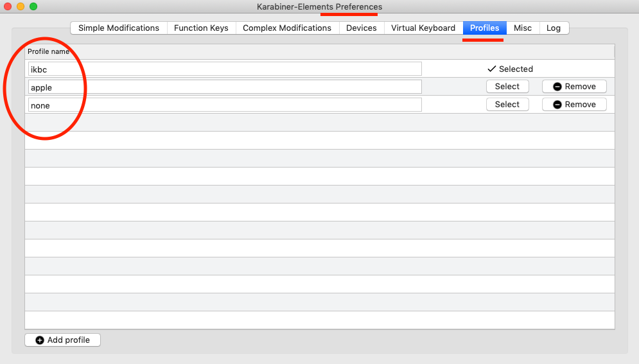Go to the Devices tab
Viewport: 639px width, 364px height.
[x=361, y=28]
